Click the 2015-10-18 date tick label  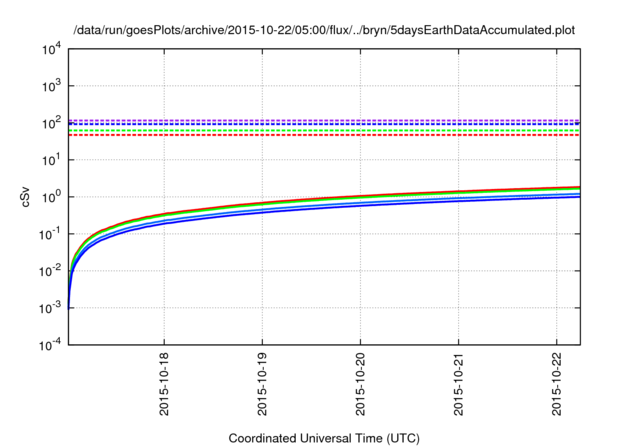164,384
